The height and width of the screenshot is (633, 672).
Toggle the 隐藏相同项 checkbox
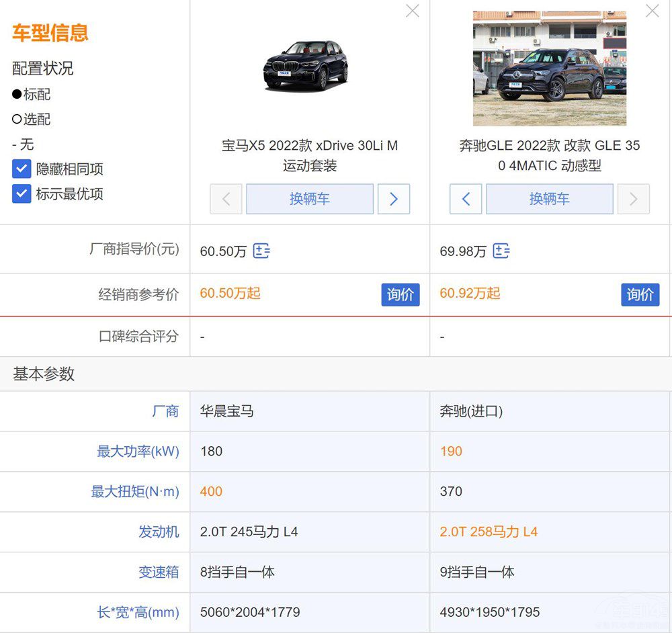click(22, 169)
